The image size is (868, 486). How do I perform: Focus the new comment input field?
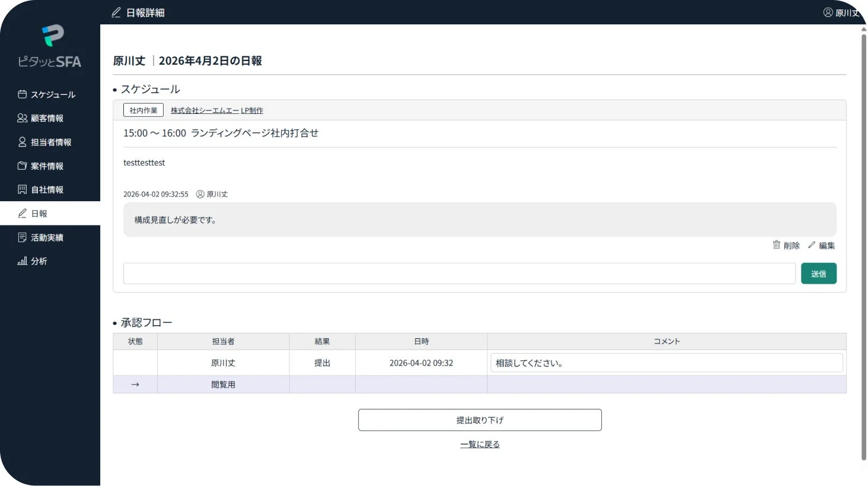point(459,274)
